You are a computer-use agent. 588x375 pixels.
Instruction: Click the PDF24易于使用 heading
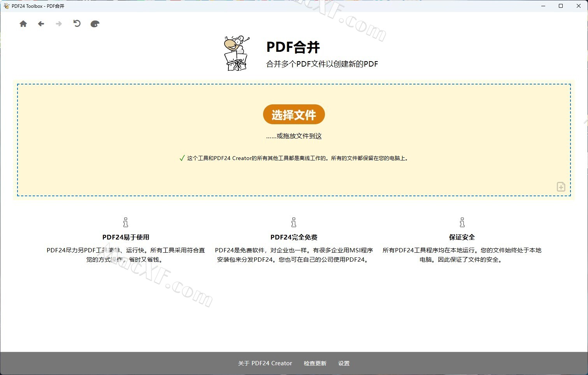[x=126, y=237]
